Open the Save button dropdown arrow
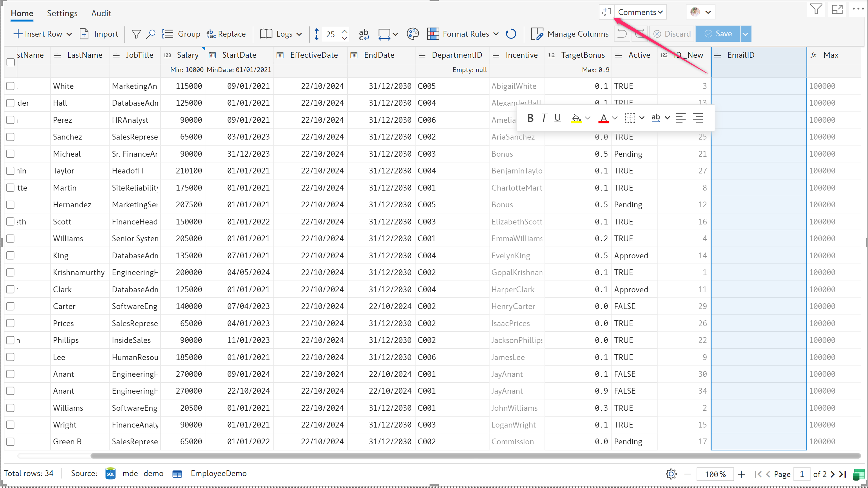The image size is (868, 488). (745, 34)
